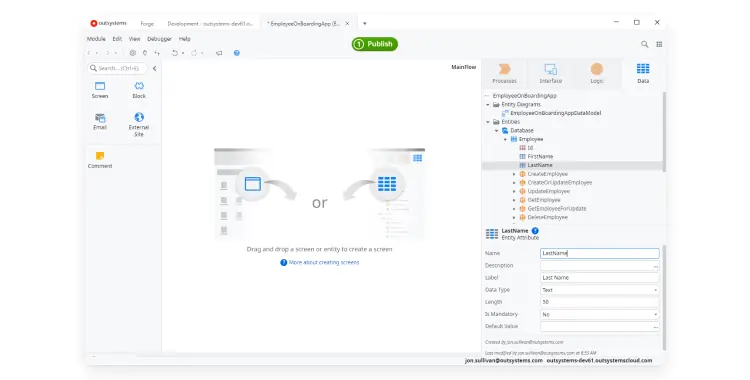Viewport: 750px width, 380px height.
Task: Click the Label property field
Action: (x=600, y=278)
